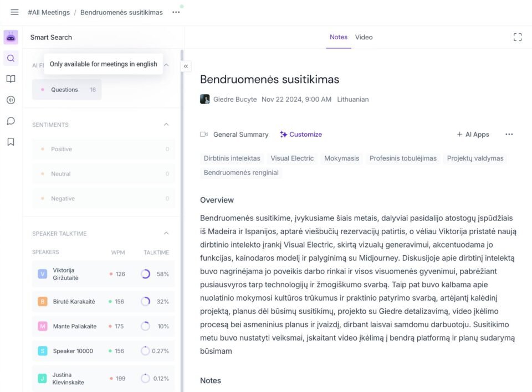Collapse the Sentiments section
The width and height of the screenshot is (532, 392).
(x=166, y=125)
